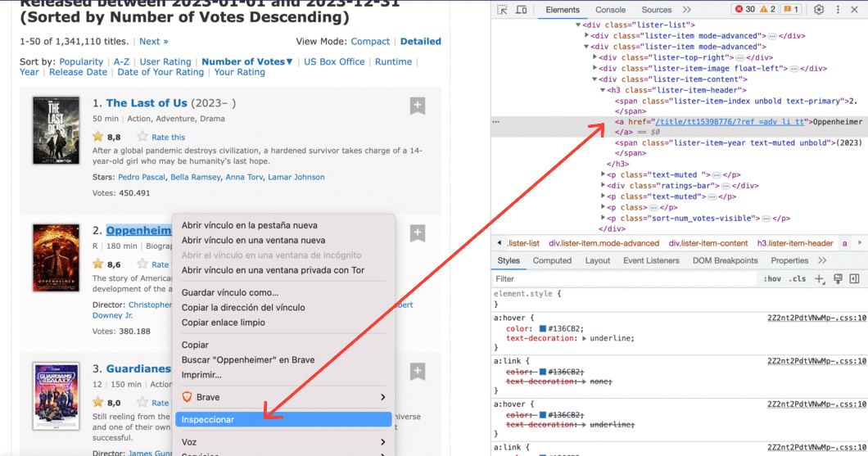Screen dimensions: 868x456
Task: Open the Oppenheimer href link in DOM tree
Action: (x=730, y=122)
